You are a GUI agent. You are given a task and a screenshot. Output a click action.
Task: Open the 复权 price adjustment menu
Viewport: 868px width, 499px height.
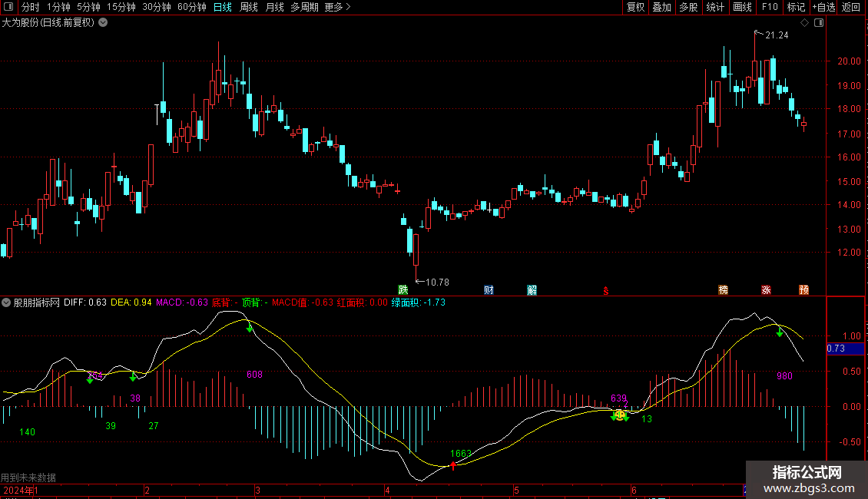(x=635, y=7)
